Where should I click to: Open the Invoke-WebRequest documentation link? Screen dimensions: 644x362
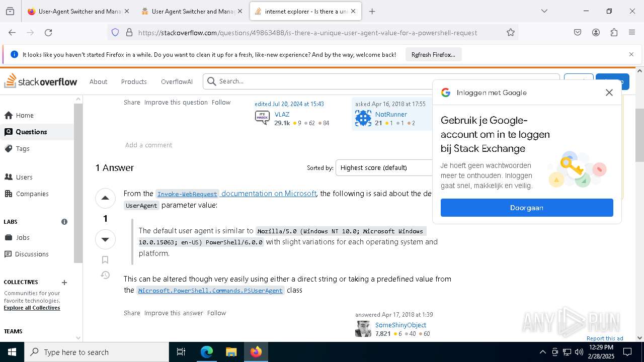[x=236, y=194]
